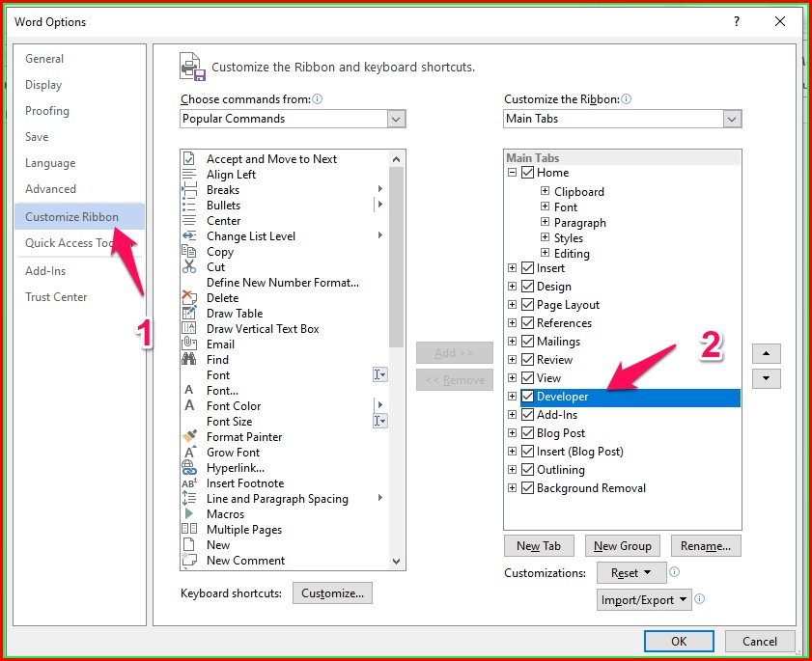Toggle the Review checkbox

tap(527, 359)
